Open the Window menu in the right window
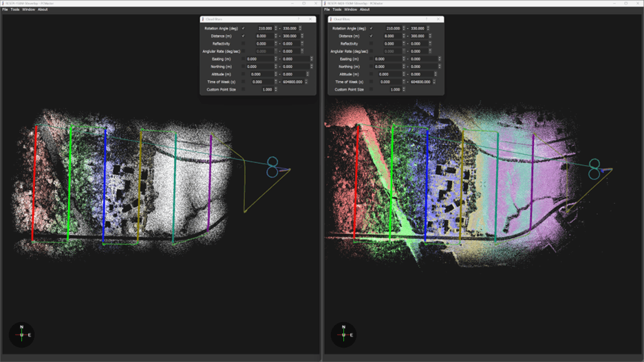Image resolution: width=644 pixels, height=362 pixels. [x=350, y=10]
